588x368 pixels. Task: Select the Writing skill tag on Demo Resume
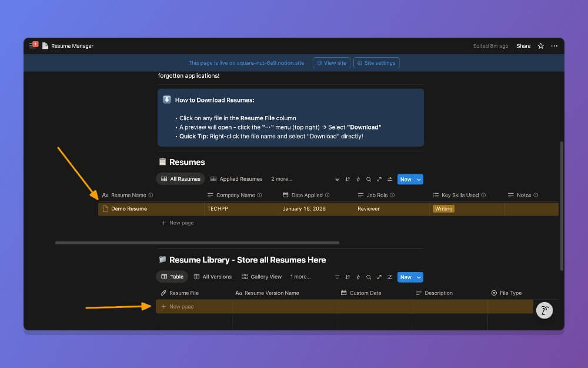click(443, 208)
